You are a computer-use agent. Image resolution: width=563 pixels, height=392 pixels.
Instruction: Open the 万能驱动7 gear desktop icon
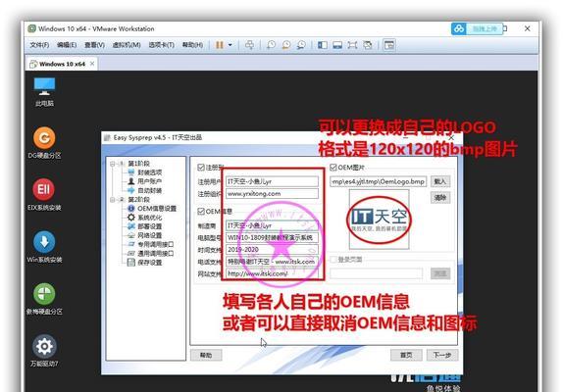point(44,351)
